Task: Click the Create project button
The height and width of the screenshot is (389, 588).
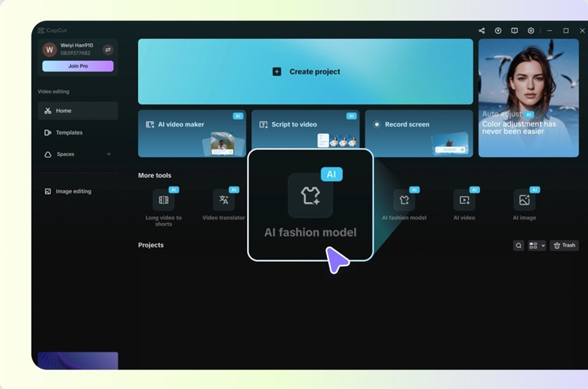Action: [305, 72]
